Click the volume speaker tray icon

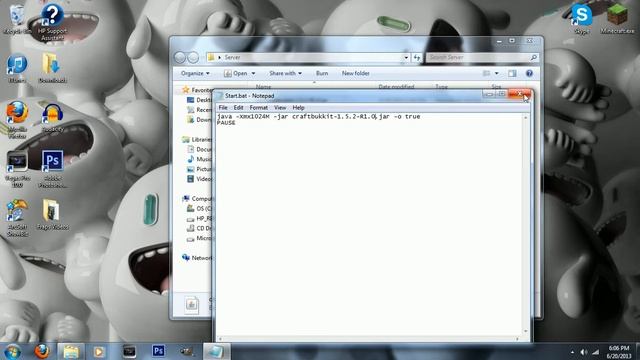pos(584,352)
